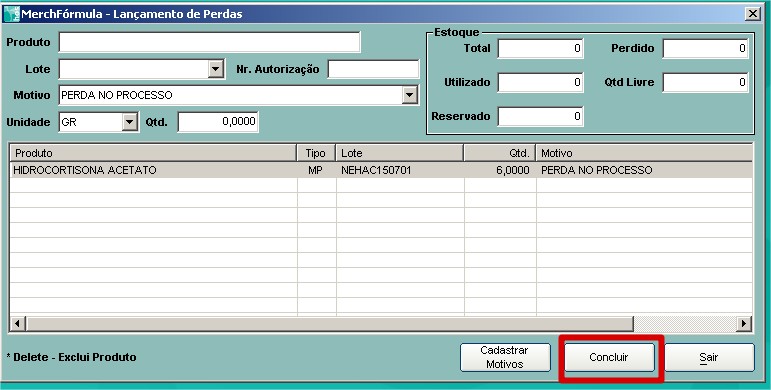Click the MP type cell
The width and height of the screenshot is (771, 390).
[315, 170]
